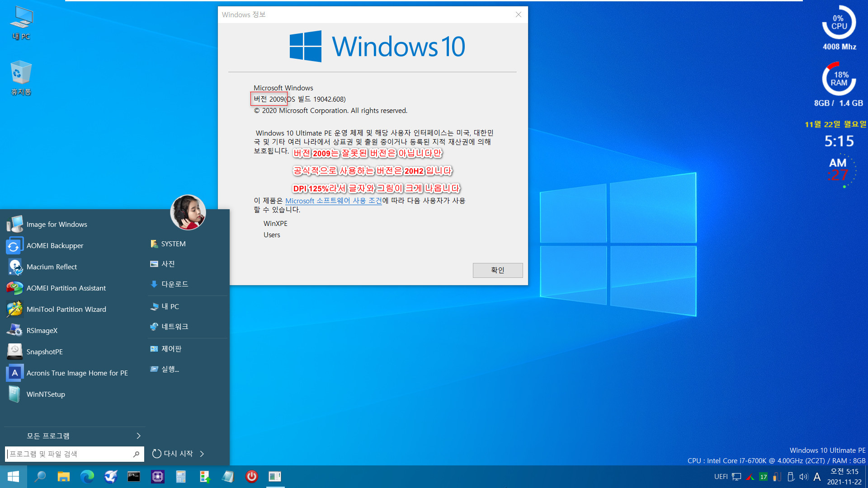Screen dimensions: 868x488
Task: Click the 확인 button in Windows 정보
Action: (498, 270)
